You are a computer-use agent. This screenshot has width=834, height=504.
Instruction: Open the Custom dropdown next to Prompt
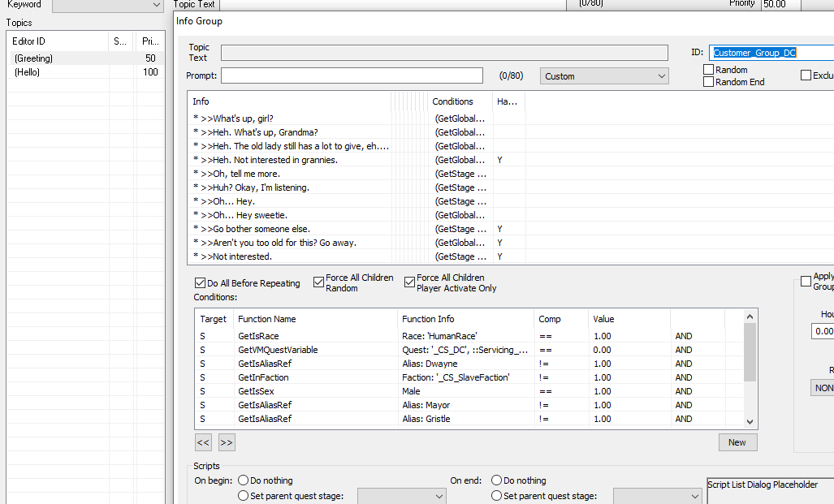pyautogui.click(x=604, y=76)
